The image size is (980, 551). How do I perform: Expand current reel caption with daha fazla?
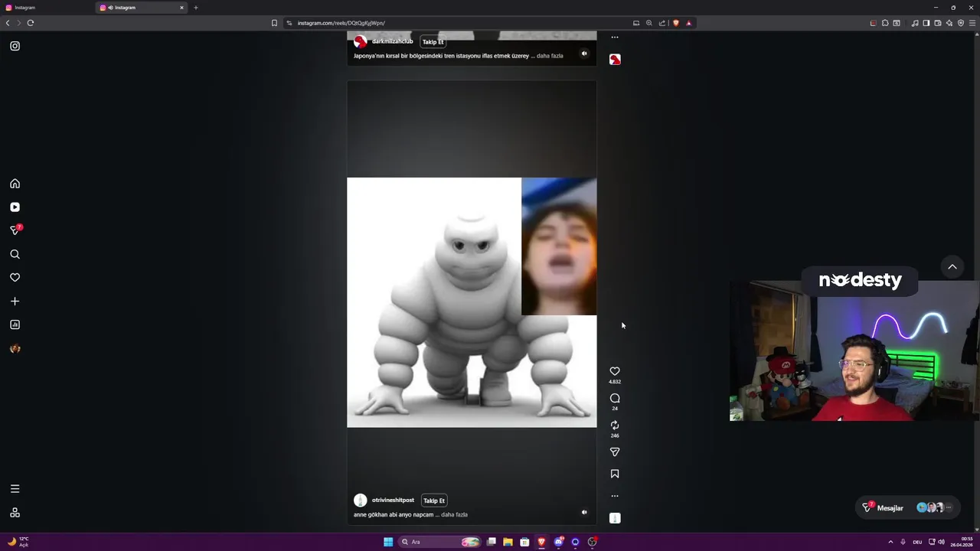point(454,515)
